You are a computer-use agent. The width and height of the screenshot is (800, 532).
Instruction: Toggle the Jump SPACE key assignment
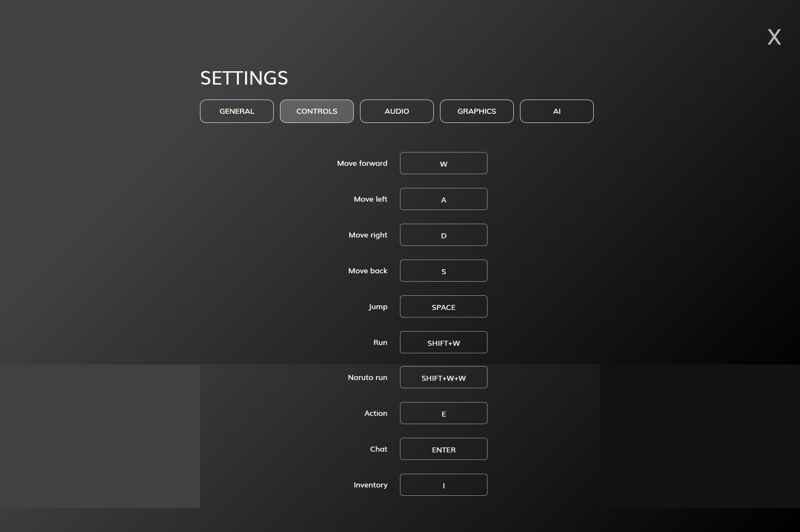coord(444,306)
